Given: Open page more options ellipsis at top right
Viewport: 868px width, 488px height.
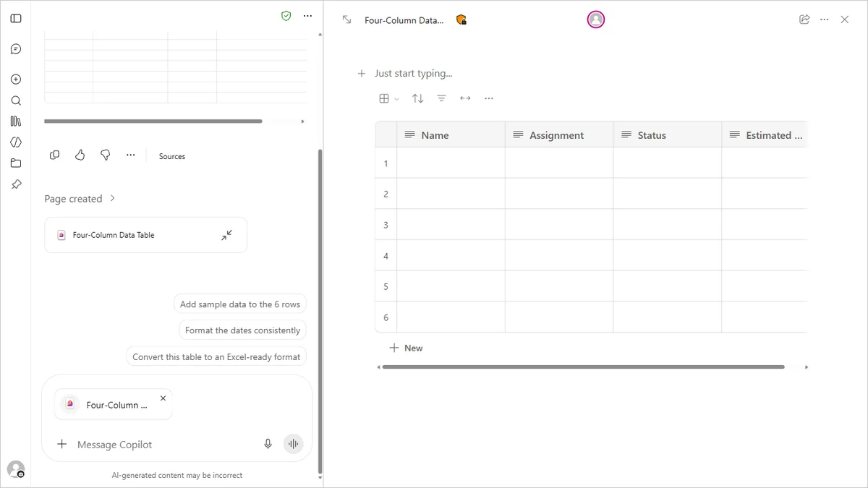Looking at the screenshot, I should pos(825,20).
